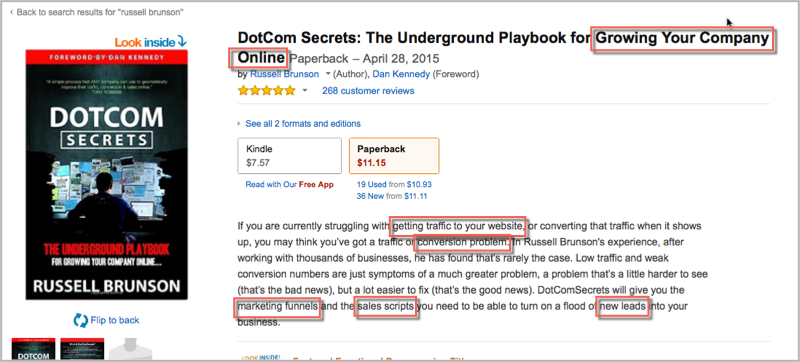
Task: Open the star rating breakdown dropdown arrow
Action: click(305, 91)
